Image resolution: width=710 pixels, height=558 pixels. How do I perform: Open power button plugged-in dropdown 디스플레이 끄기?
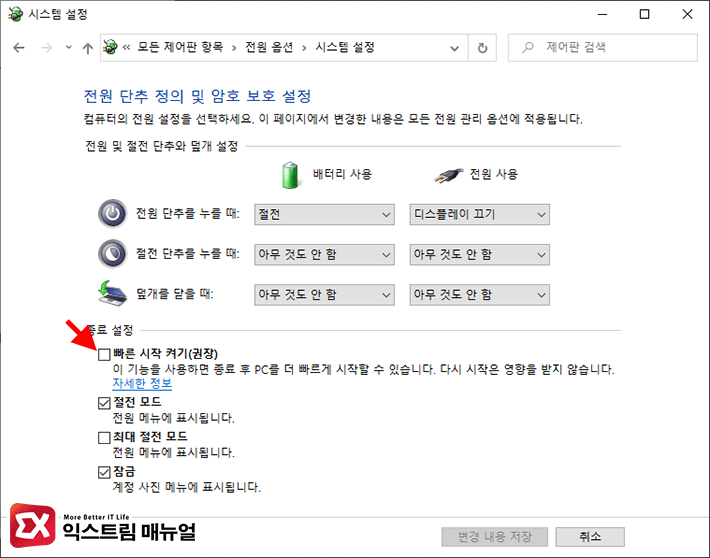(x=480, y=214)
